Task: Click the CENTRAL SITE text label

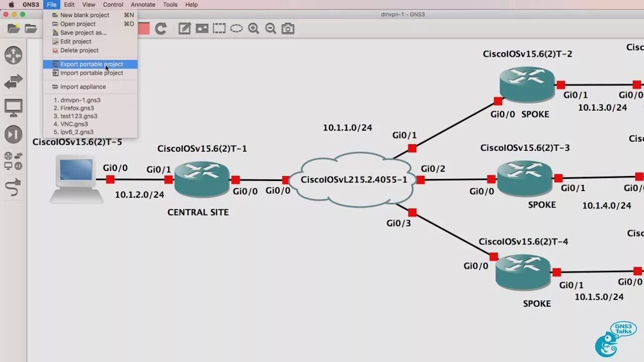Action: pyautogui.click(x=198, y=212)
